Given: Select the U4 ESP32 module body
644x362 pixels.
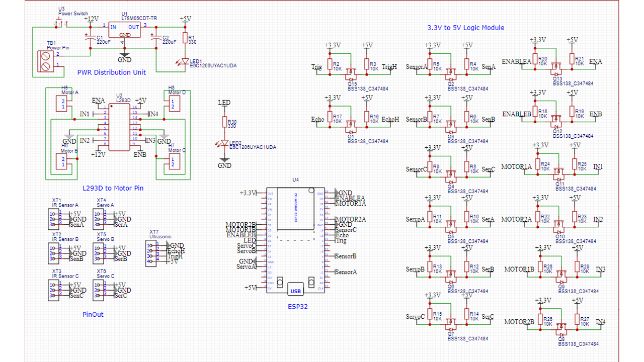Looking at the screenshot, I should (295, 241).
